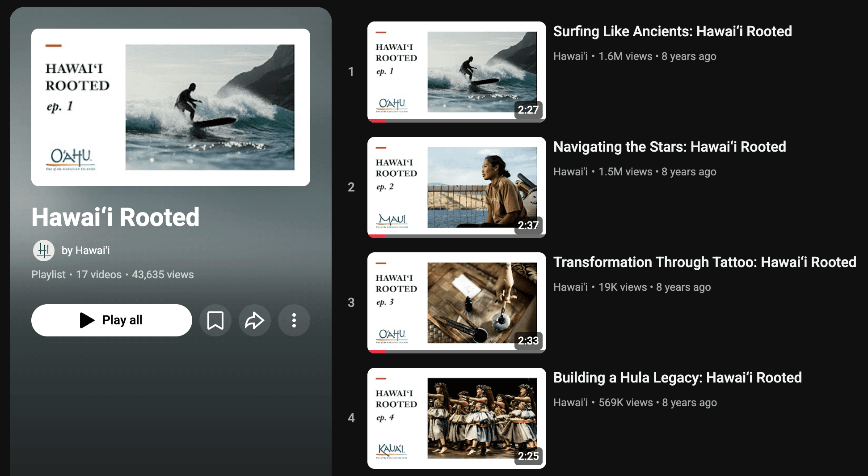Click the watch progress bar under Surfing thumbnail
The height and width of the screenshot is (476, 868).
click(x=457, y=121)
